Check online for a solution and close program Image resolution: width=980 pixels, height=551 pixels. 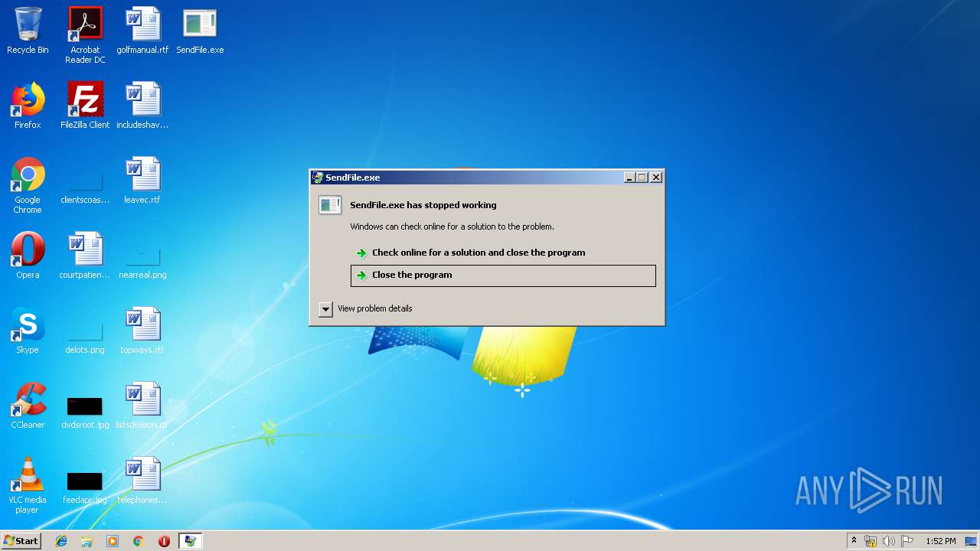pos(503,253)
